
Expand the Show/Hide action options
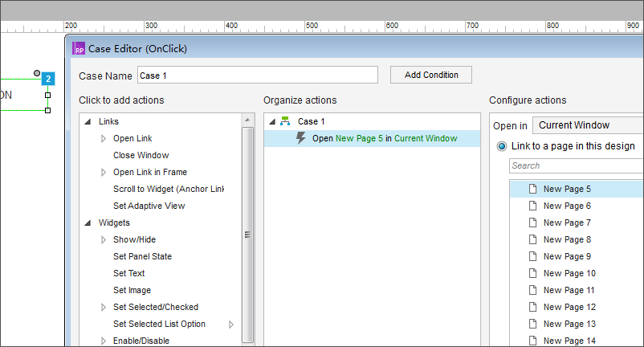tap(104, 240)
